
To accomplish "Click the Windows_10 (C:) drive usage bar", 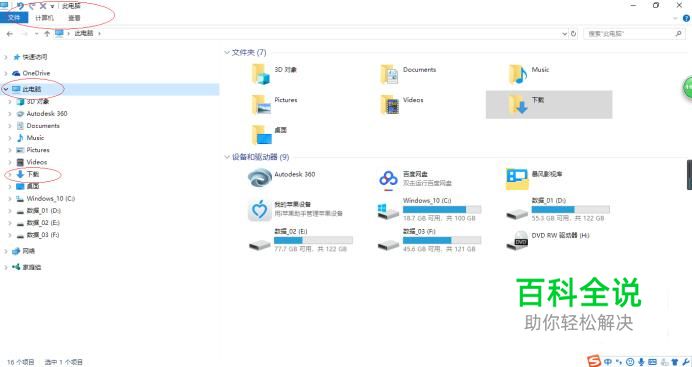I will coord(442,210).
